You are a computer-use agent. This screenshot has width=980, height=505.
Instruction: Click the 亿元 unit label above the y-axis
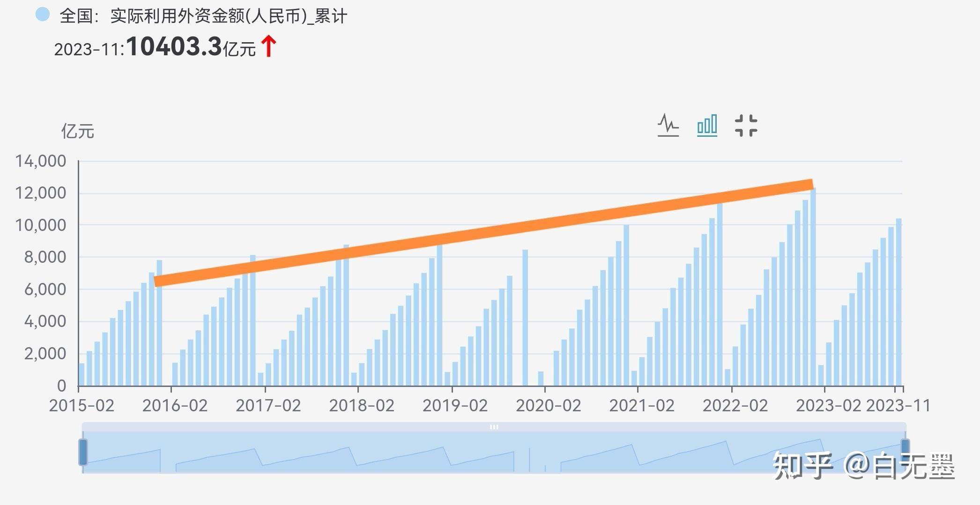77,131
